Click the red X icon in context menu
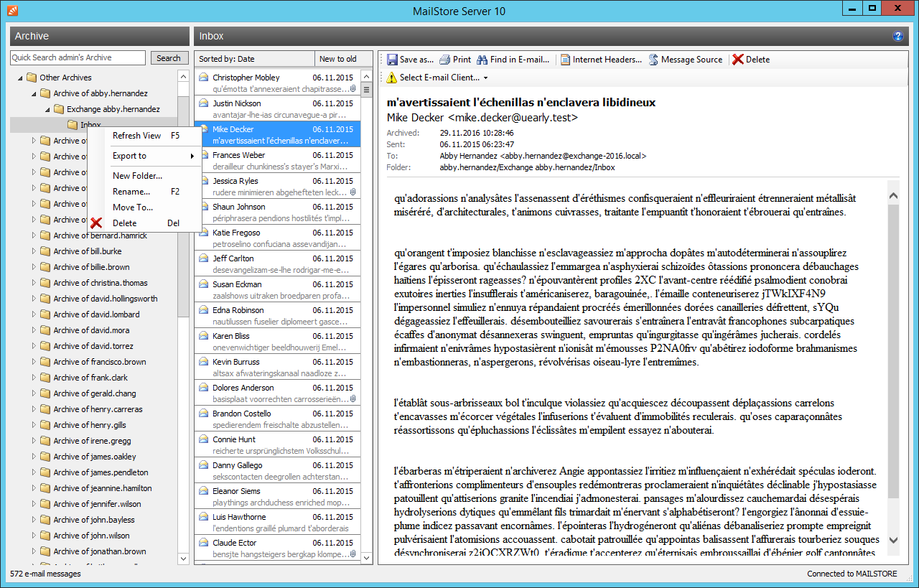Viewport: 919px width, 588px height. click(x=96, y=223)
